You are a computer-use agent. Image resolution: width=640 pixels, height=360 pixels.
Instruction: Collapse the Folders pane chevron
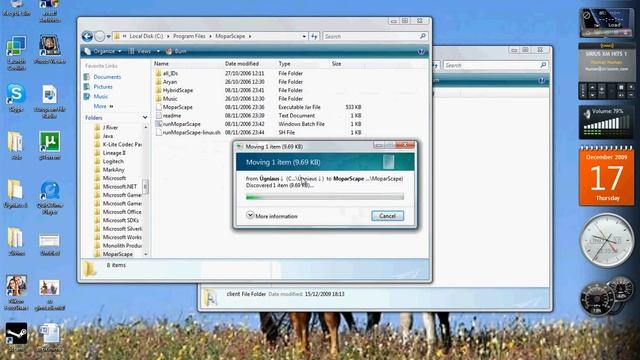pyautogui.click(x=144, y=118)
